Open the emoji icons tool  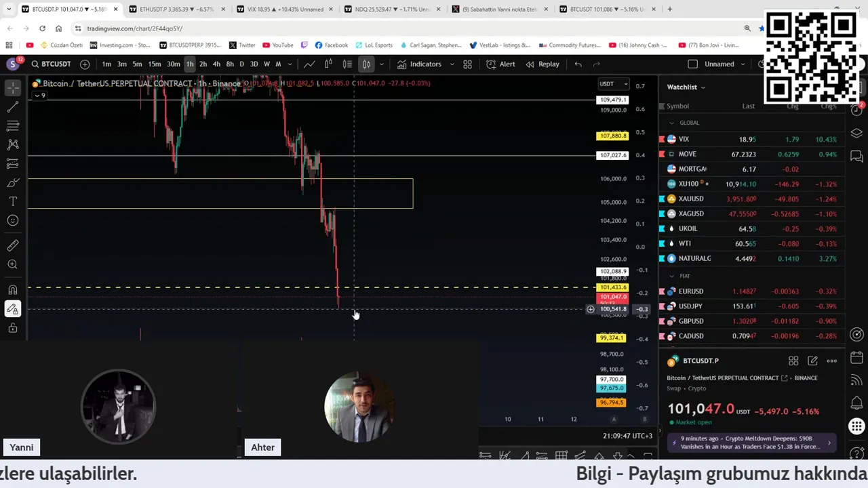pyautogui.click(x=13, y=220)
